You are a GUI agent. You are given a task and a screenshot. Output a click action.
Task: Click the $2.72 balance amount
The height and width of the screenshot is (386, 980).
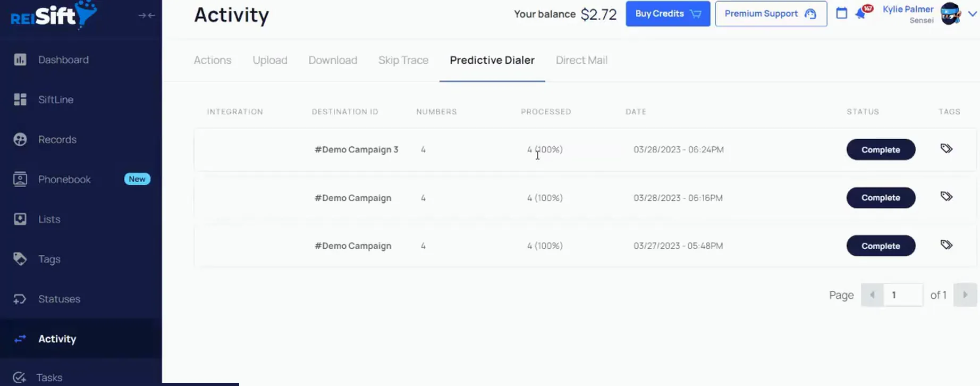(x=598, y=14)
